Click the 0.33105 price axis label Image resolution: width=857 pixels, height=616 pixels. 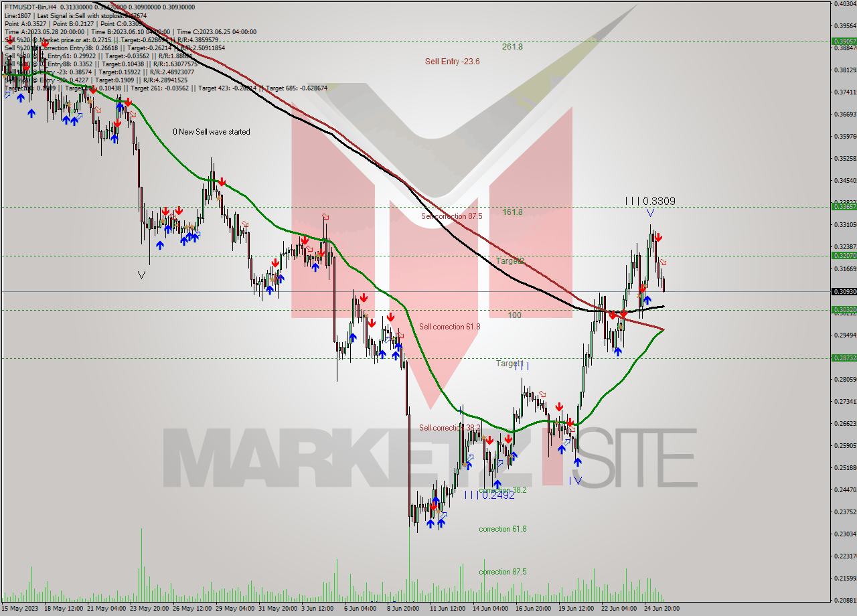point(845,225)
